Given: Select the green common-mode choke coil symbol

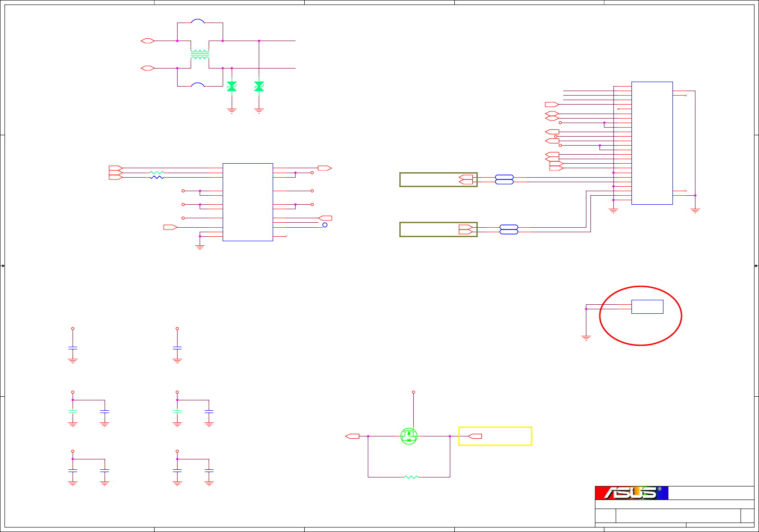Looking at the screenshot, I should pos(200,55).
